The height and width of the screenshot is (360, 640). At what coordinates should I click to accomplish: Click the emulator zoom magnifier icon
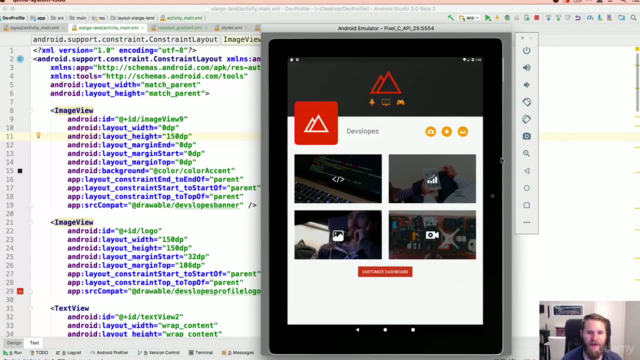pyautogui.click(x=527, y=153)
